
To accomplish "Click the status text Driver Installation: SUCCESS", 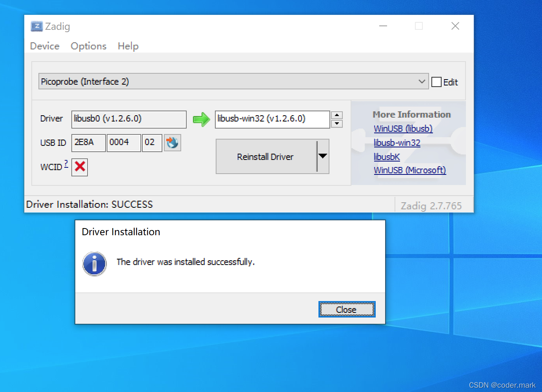I will click(89, 204).
